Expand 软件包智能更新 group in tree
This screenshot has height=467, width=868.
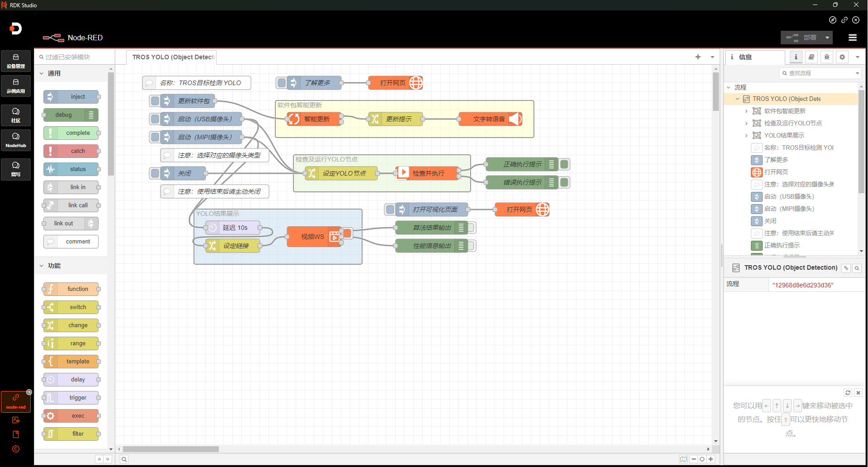pos(746,111)
